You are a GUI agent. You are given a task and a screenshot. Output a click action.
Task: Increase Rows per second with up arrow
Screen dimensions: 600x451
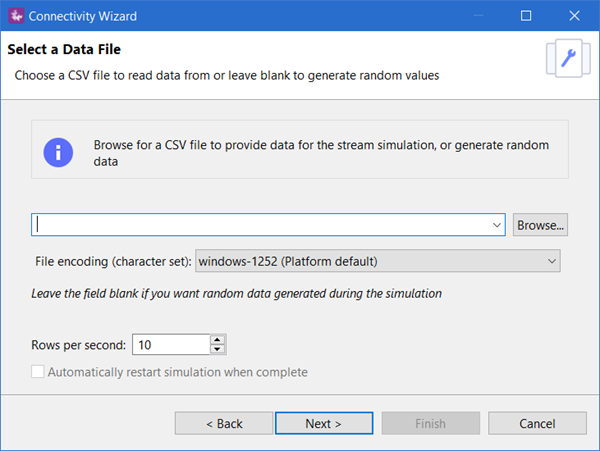coord(218,340)
